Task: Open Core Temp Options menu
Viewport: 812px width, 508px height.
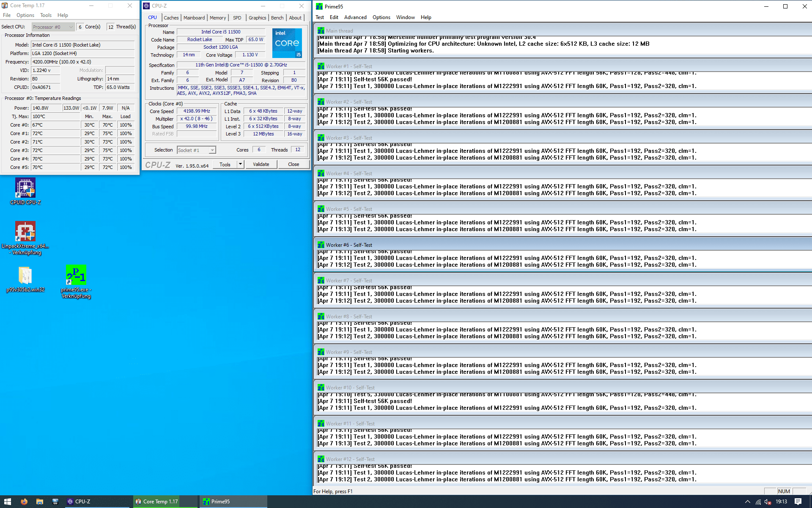Action: tap(25, 15)
